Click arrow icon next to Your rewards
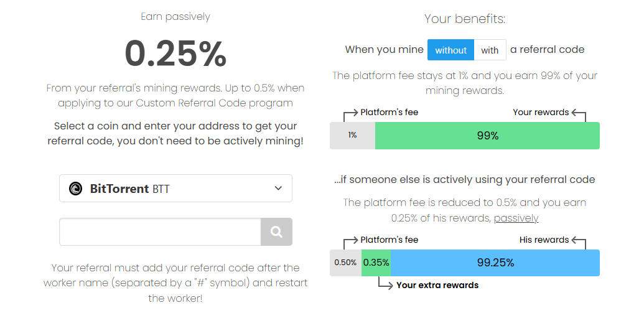Viewport: 644px width, 313px height. coord(579,115)
